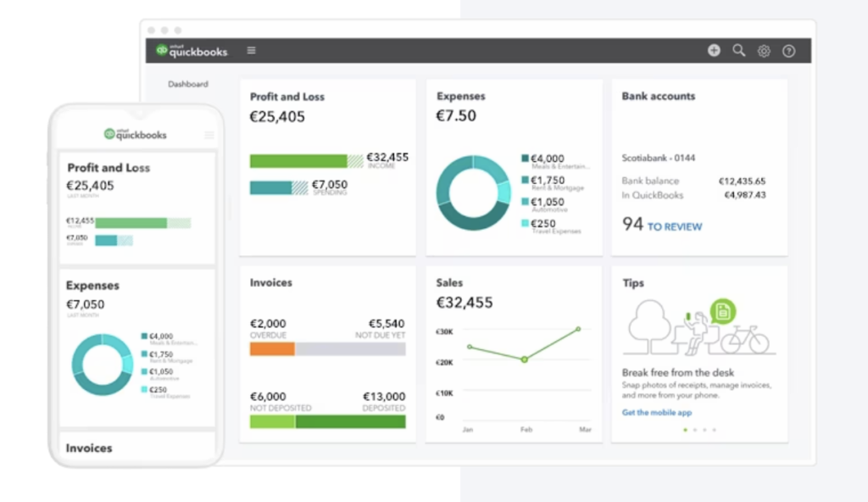Click the €250 Travel legend swatch on desktop
This screenshot has width=868, height=502.
point(525,223)
